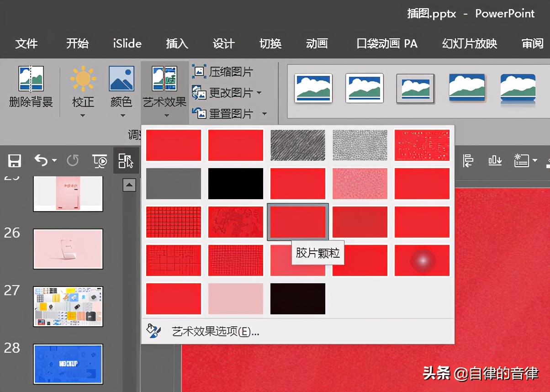
Task: Open the 文件 (File) menu tab
Action: click(26, 44)
